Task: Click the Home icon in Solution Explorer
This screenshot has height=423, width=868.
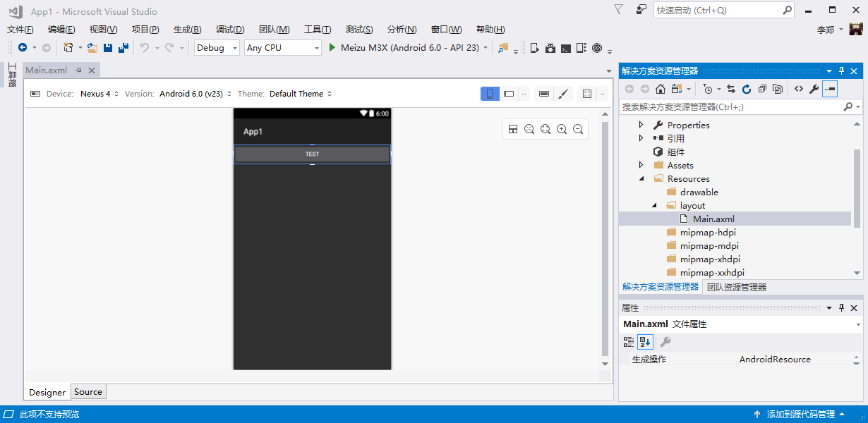Action: click(x=661, y=89)
